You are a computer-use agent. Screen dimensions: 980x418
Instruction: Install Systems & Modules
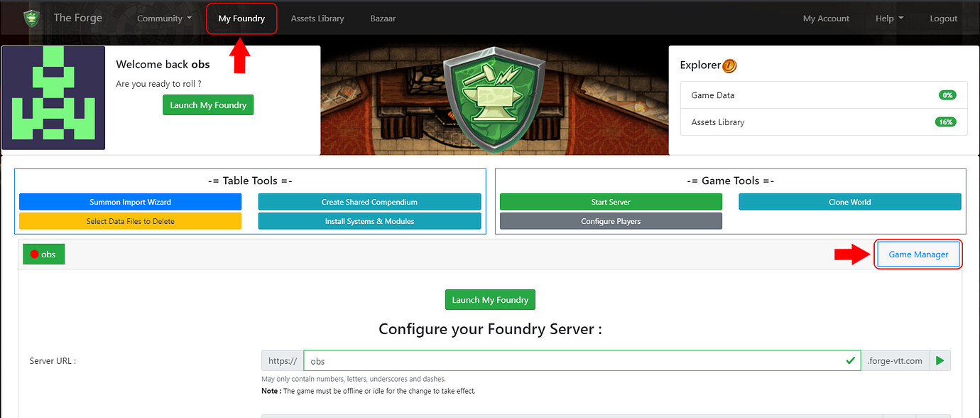[369, 220]
